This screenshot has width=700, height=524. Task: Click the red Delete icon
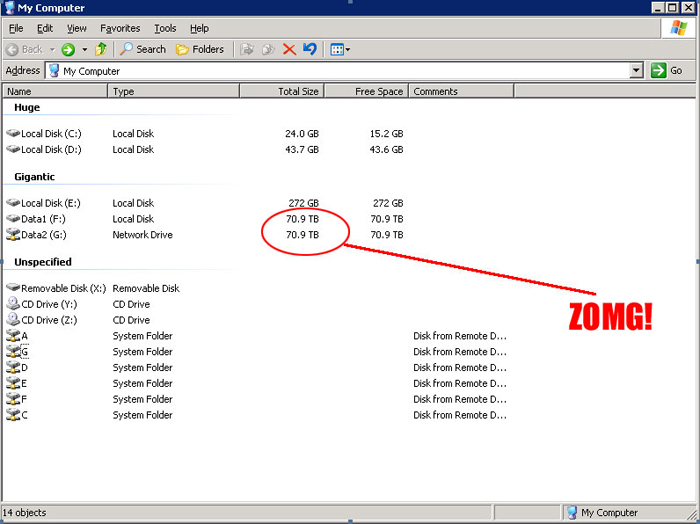[x=289, y=49]
